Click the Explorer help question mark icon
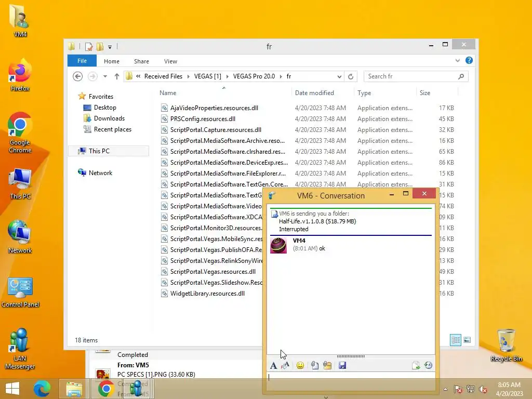The image size is (532, 399). (469, 60)
